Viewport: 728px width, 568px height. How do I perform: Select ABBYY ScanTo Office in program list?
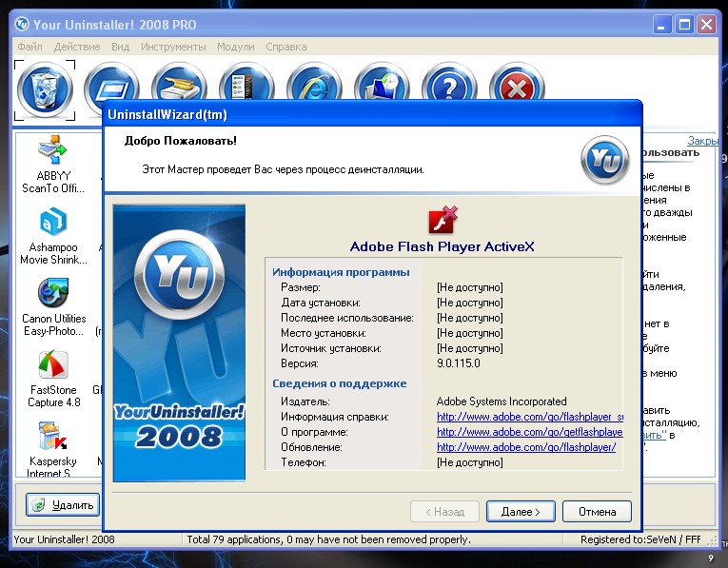(x=53, y=165)
